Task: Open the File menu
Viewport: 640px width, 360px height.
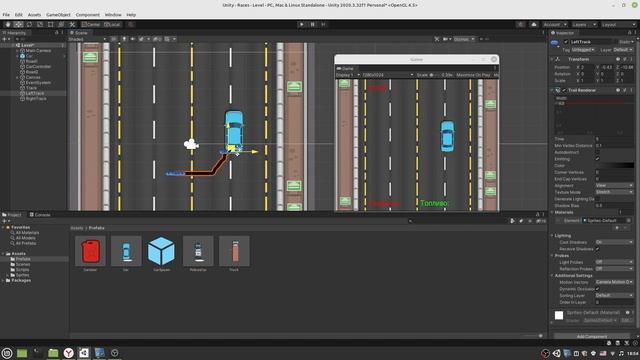Action: 6,15
